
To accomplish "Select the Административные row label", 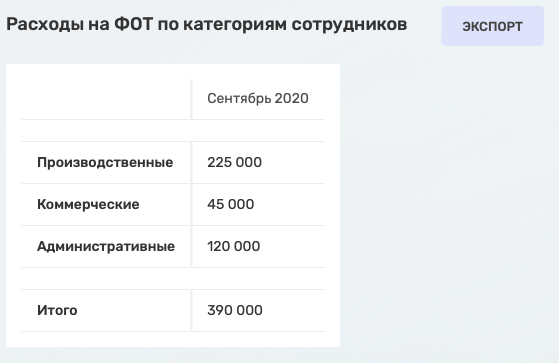I will [x=106, y=247].
